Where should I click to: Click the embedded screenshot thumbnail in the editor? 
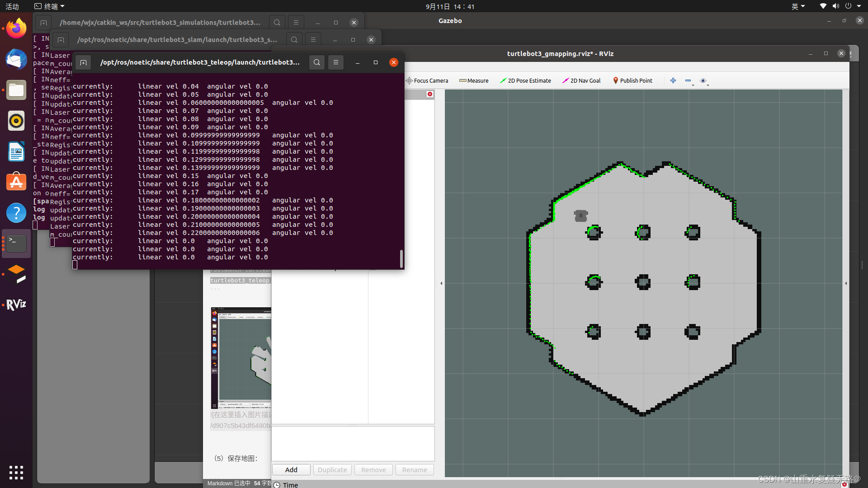point(241,358)
